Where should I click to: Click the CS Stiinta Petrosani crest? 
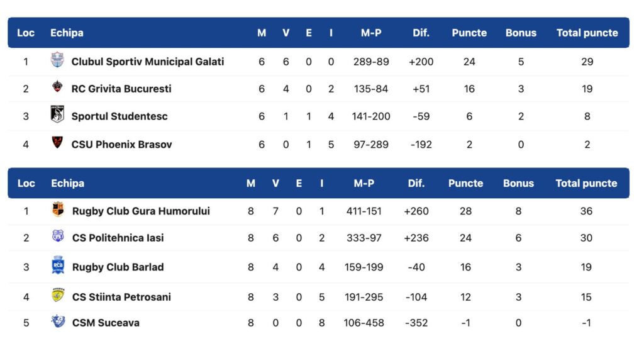tap(58, 296)
